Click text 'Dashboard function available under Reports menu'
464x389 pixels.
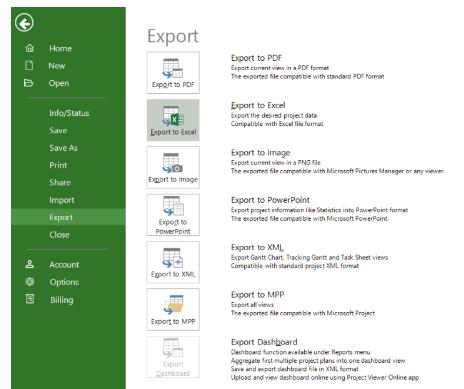coord(300,352)
